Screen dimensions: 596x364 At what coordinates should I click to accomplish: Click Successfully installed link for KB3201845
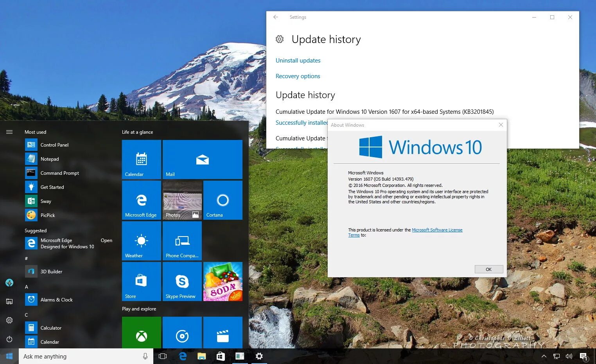pyautogui.click(x=302, y=123)
